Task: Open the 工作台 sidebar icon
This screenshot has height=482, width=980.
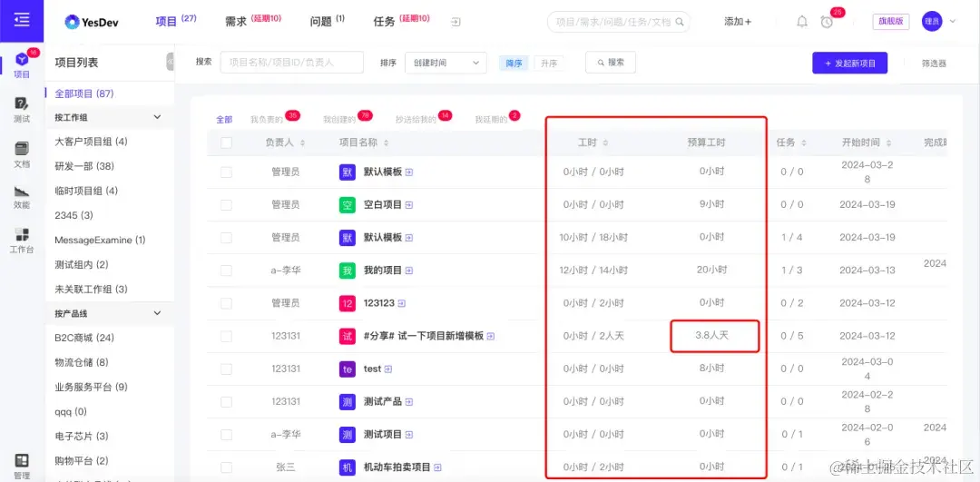Action: (22, 240)
